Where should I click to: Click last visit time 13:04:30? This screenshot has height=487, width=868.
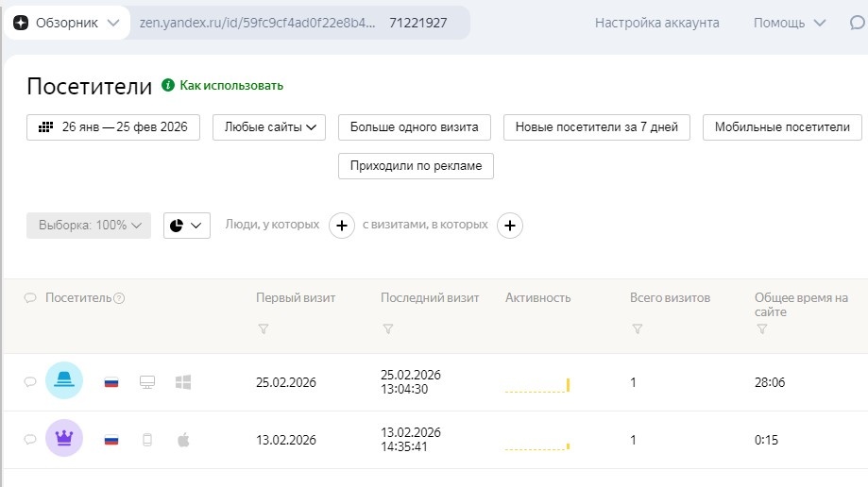click(x=404, y=389)
